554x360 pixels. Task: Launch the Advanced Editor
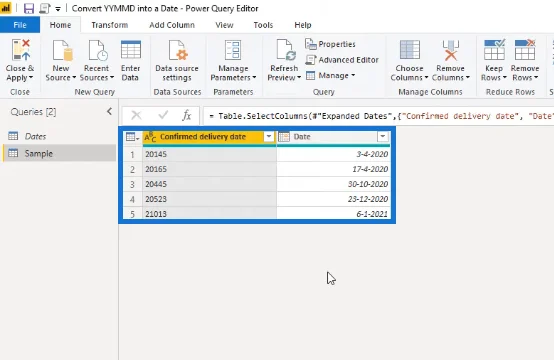[x=342, y=60]
